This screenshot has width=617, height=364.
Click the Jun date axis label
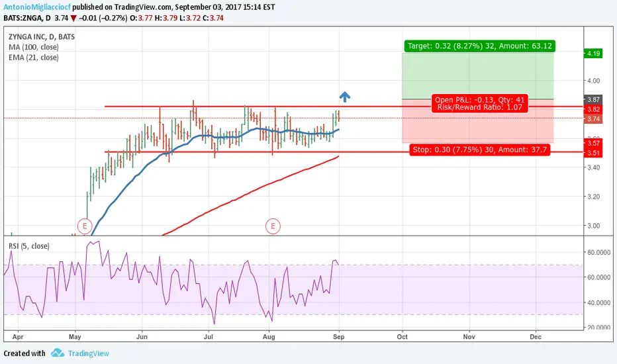tap(142, 337)
